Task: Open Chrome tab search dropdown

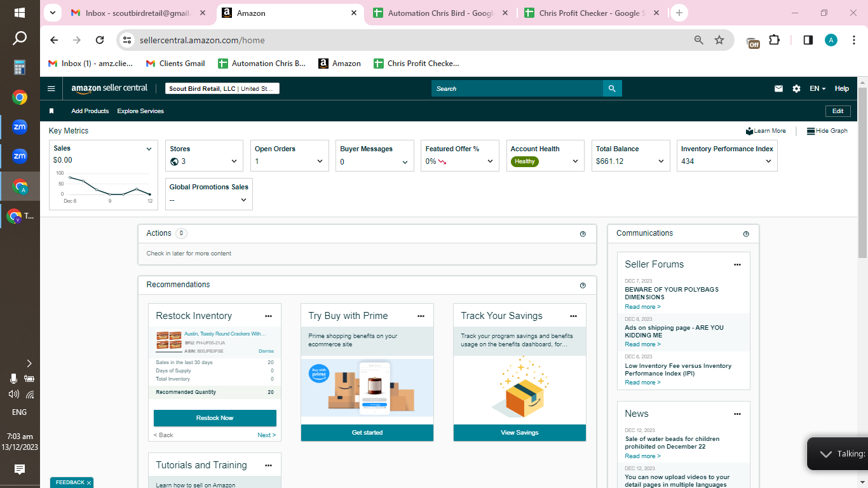Action: pyautogui.click(x=53, y=13)
